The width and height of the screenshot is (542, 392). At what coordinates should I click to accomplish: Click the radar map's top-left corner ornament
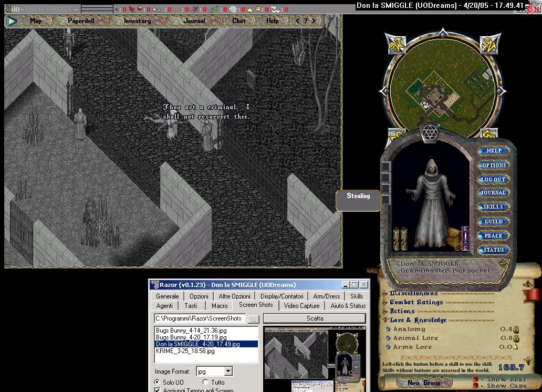coord(395,44)
